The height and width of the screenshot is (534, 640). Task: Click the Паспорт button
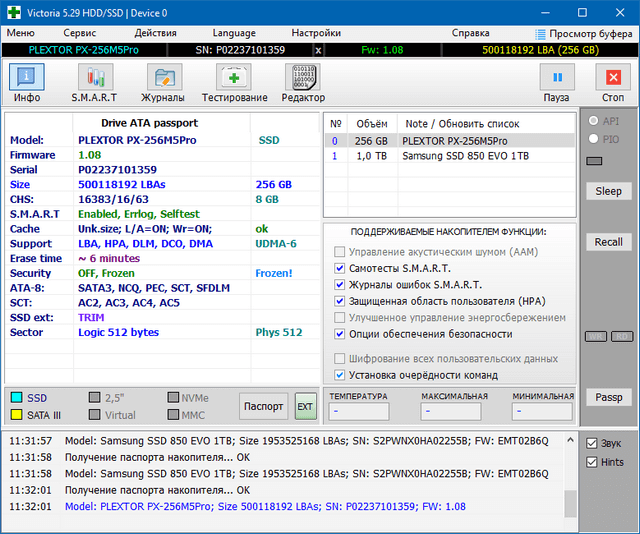(x=263, y=406)
